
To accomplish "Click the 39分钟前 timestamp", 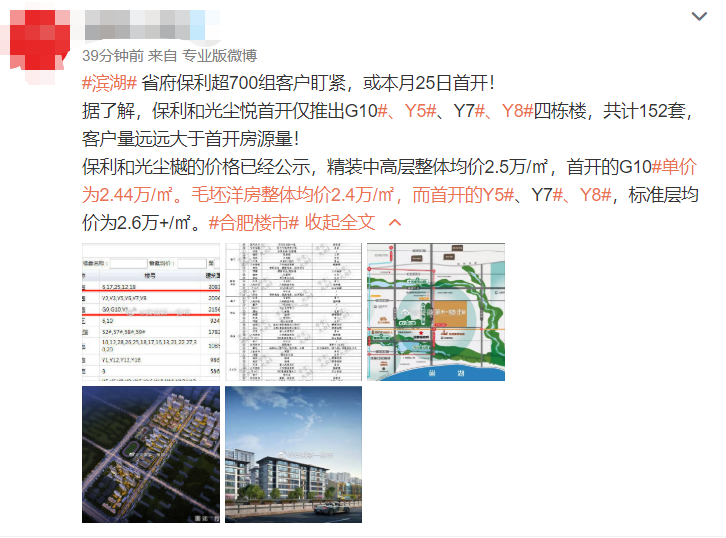I will (113, 56).
